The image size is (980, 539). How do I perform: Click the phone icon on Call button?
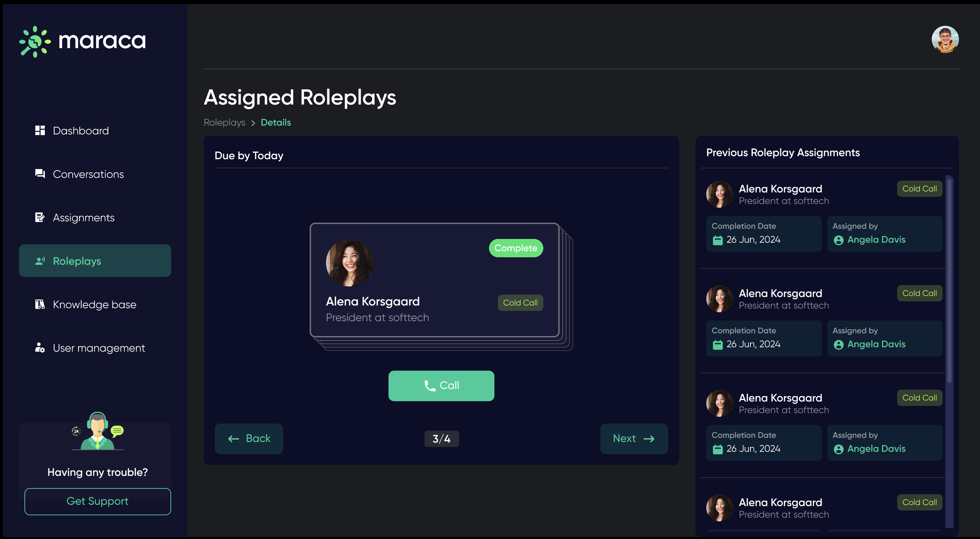(x=430, y=386)
